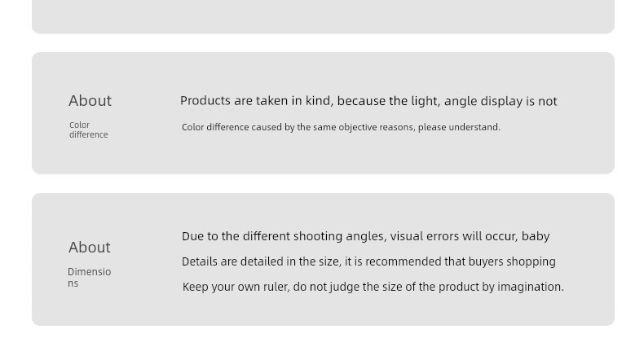Click the About heading above Dimensions

(x=90, y=247)
